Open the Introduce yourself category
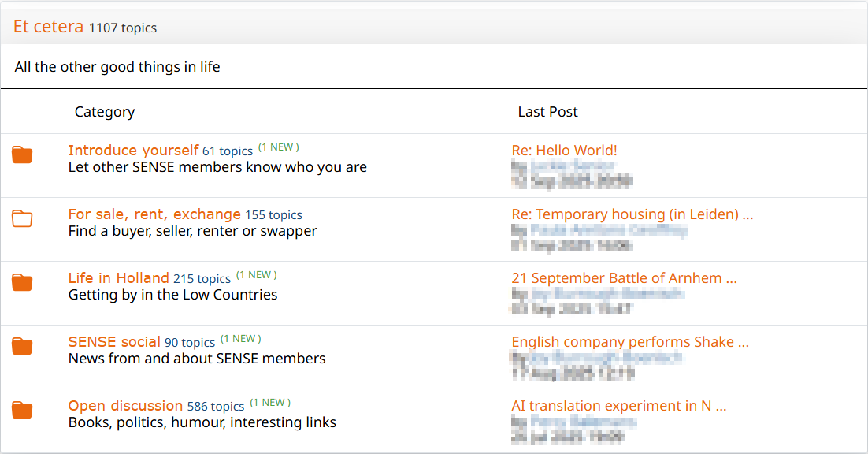Image resolution: width=868 pixels, height=454 pixels. (133, 151)
